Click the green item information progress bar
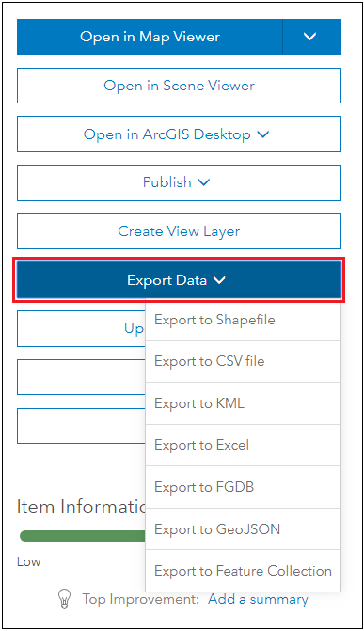 (83, 536)
